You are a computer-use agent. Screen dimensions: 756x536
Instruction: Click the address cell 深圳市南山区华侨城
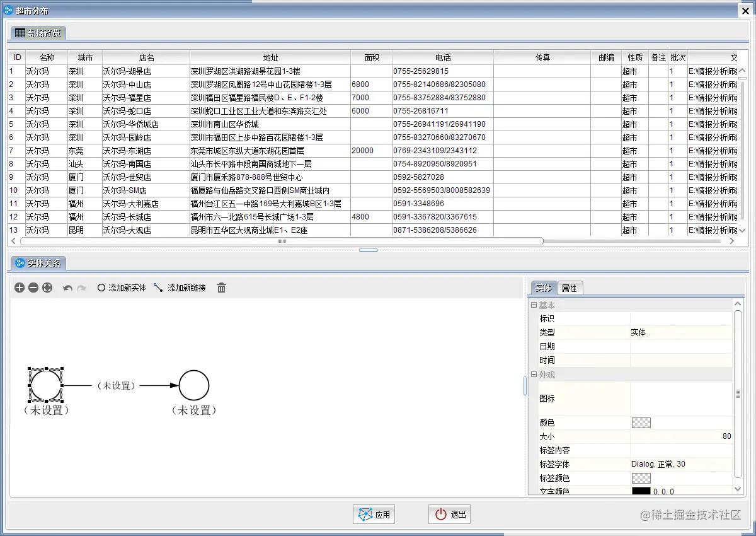270,124
